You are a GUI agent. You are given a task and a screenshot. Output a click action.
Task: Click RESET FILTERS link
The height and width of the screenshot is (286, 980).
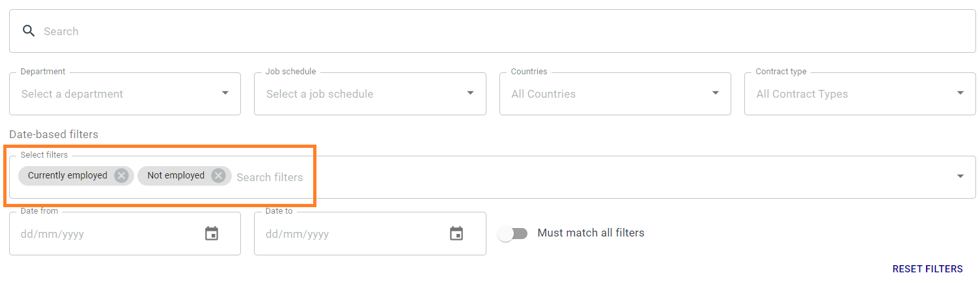pos(927,269)
